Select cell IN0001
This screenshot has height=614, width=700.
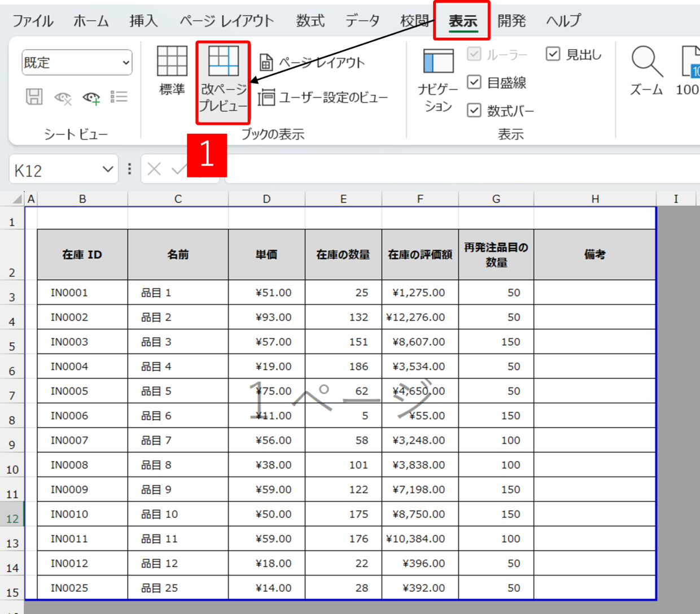pyautogui.click(x=82, y=293)
